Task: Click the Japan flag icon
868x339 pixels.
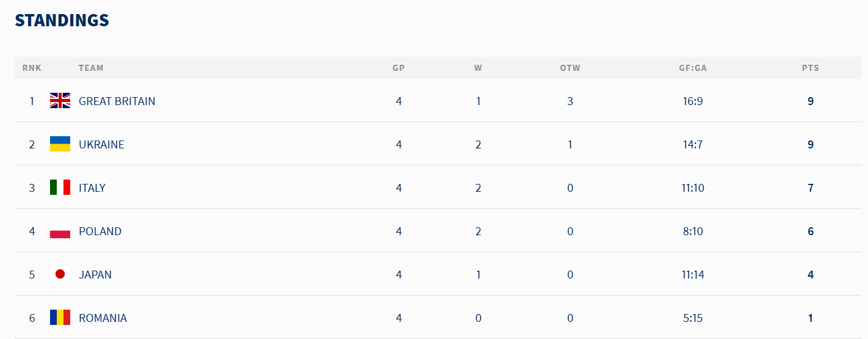Action: click(x=60, y=274)
